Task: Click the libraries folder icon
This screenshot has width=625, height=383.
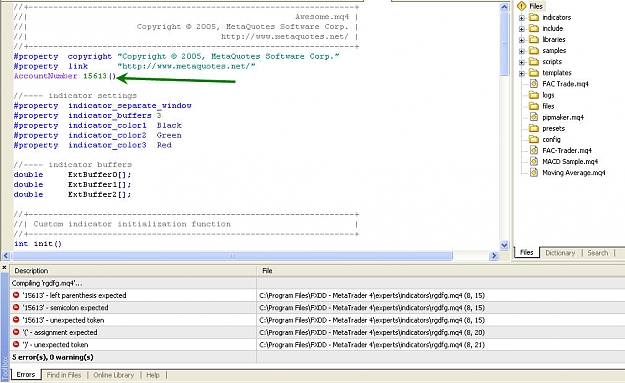Action: point(534,39)
